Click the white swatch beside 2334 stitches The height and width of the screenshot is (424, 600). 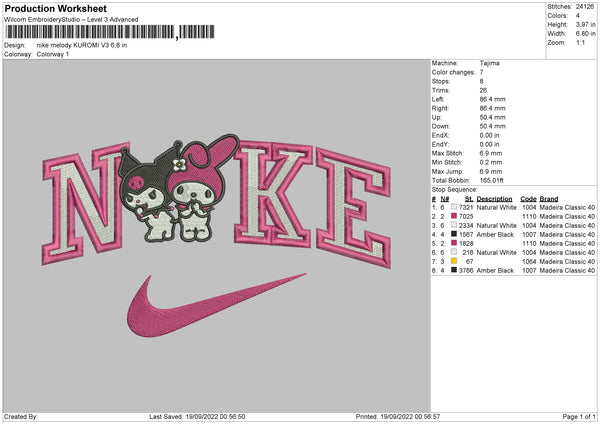pos(454,225)
